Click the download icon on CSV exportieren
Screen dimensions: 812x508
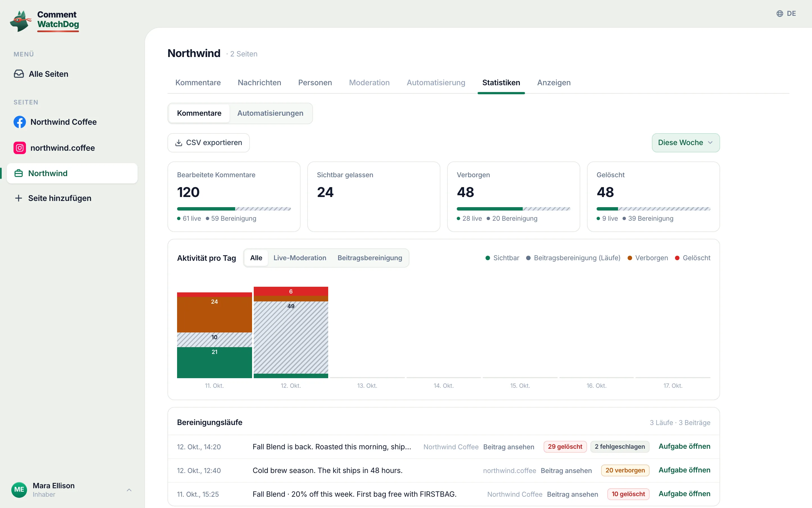click(179, 143)
